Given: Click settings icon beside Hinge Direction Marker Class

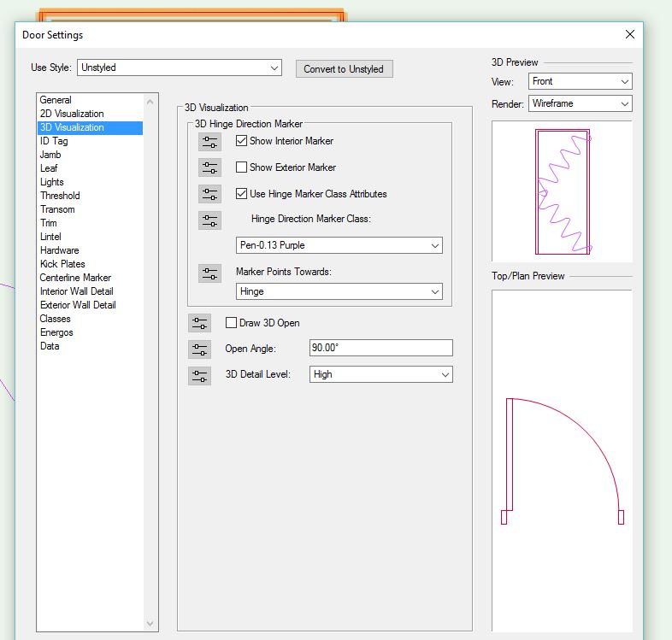Looking at the screenshot, I should pyautogui.click(x=209, y=220).
